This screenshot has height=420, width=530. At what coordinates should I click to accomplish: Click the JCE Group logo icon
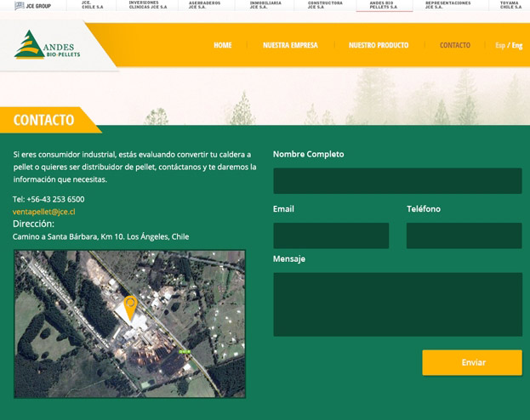[x=19, y=5]
